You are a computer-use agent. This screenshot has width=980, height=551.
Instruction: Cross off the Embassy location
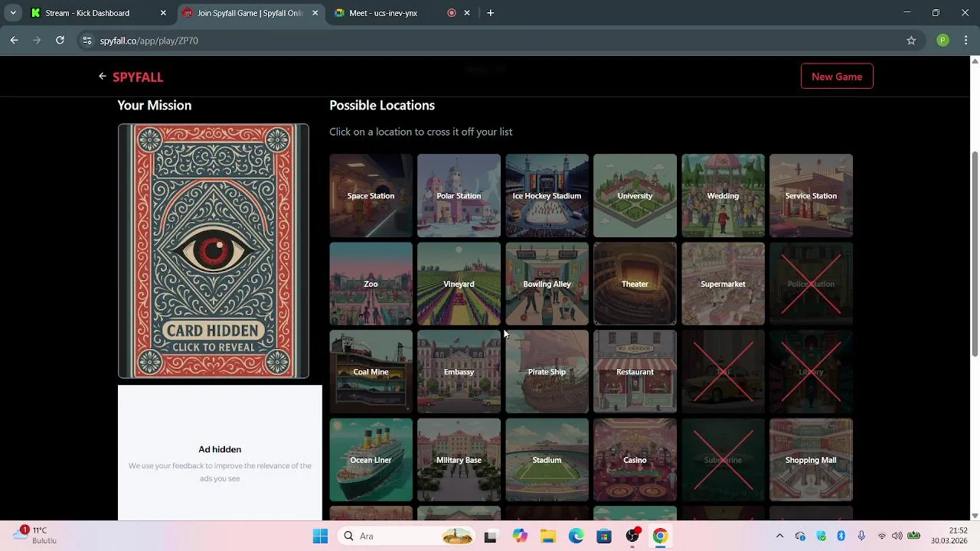[459, 372]
